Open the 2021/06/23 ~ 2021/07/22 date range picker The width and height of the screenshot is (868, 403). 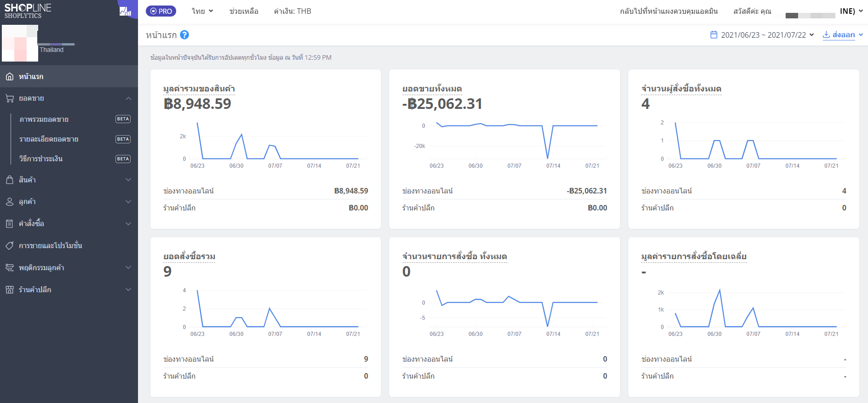click(x=763, y=35)
